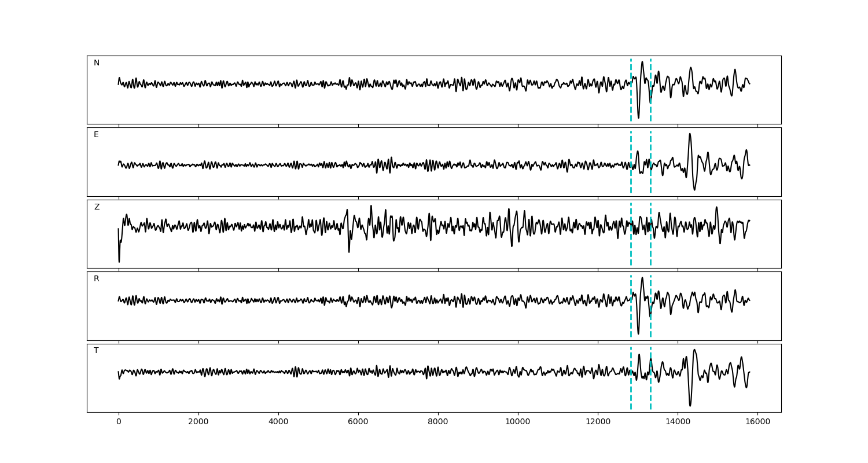Click the Z channel label

pyautogui.click(x=97, y=207)
